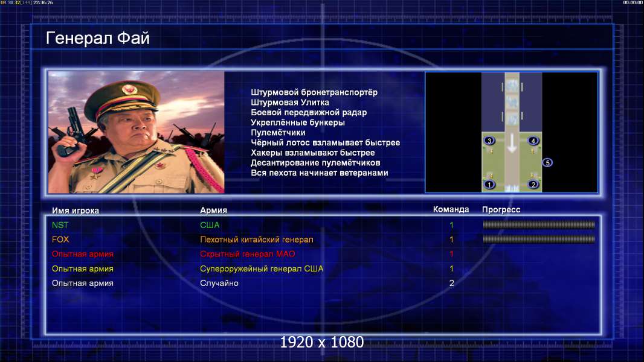Screen dimensions: 644x362
Task: Click the General Fai portrait image
Action: (137, 132)
